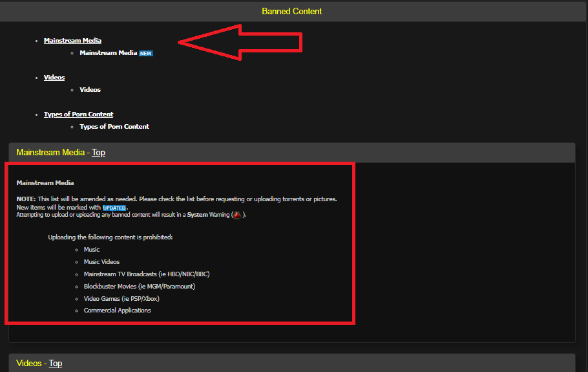Viewport: 588px width, 372px height.
Task: Click the blue NEW badge
Action: 146,53
